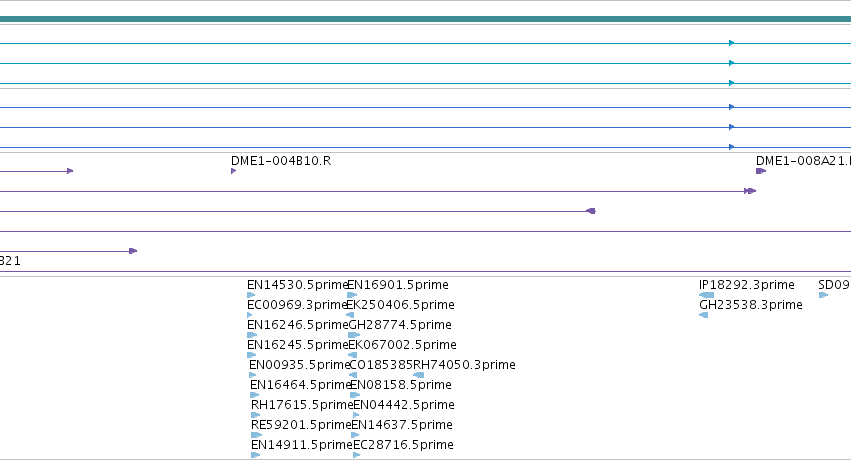
Task: Select the arrow glyph under RH74050.3prime
Action: pyautogui.click(x=418, y=375)
